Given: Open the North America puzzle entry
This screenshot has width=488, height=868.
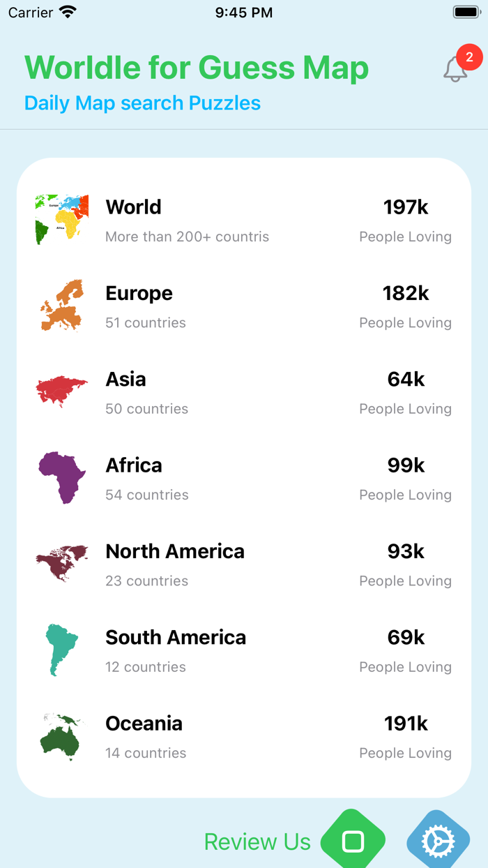Looking at the screenshot, I should click(x=244, y=563).
